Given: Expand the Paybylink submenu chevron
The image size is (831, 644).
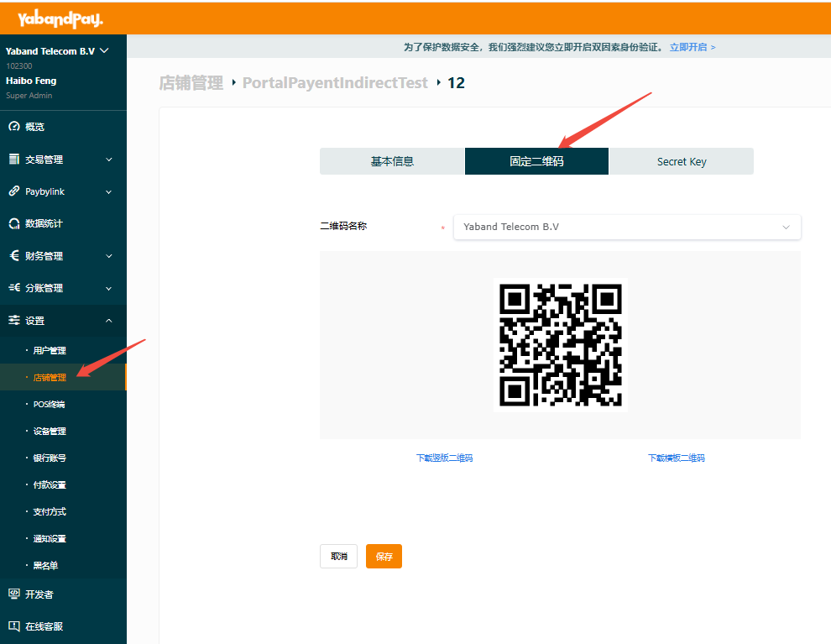Looking at the screenshot, I should pos(109,192).
